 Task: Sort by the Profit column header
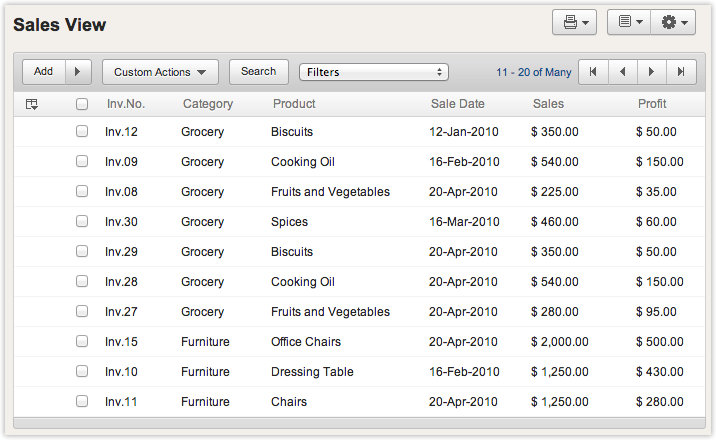pyautogui.click(x=652, y=104)
